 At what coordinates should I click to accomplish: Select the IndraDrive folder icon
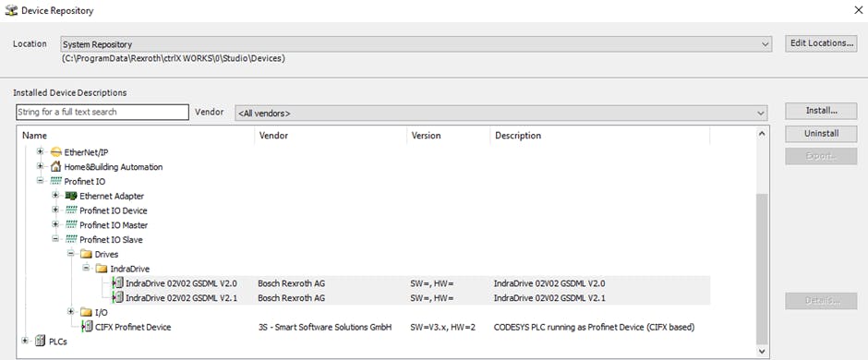(101, 269)
